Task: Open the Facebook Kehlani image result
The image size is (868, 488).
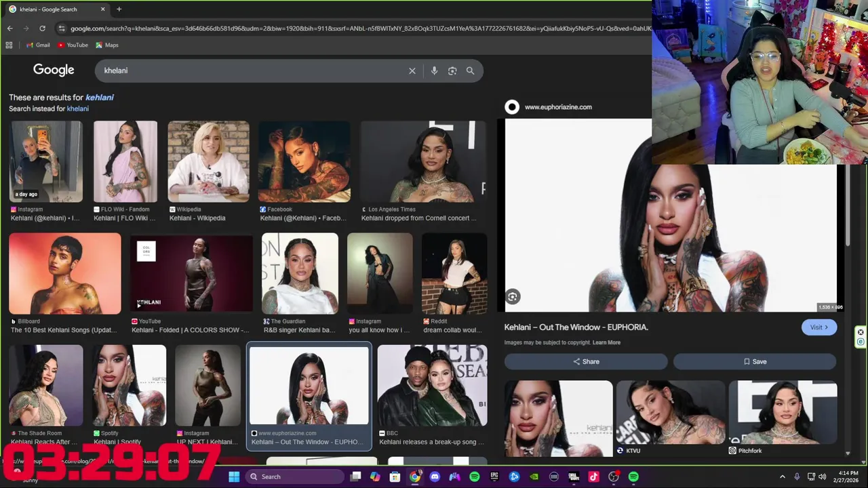Action: (x=304, y=161)
